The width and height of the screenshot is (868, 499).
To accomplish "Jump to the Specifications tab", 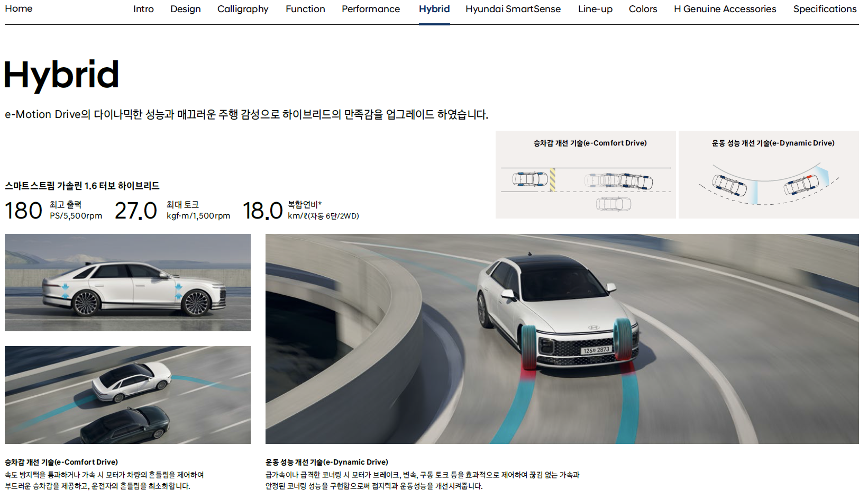I will [x=825, y=9].
